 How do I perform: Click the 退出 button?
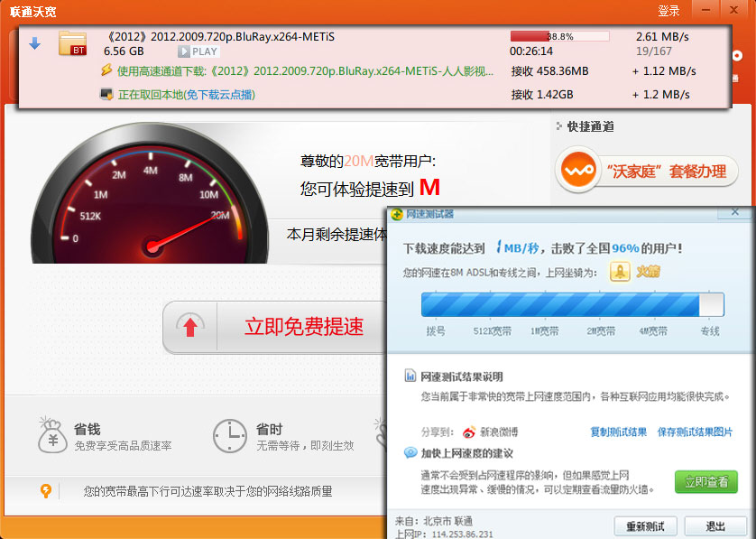[x=715, y=526]
